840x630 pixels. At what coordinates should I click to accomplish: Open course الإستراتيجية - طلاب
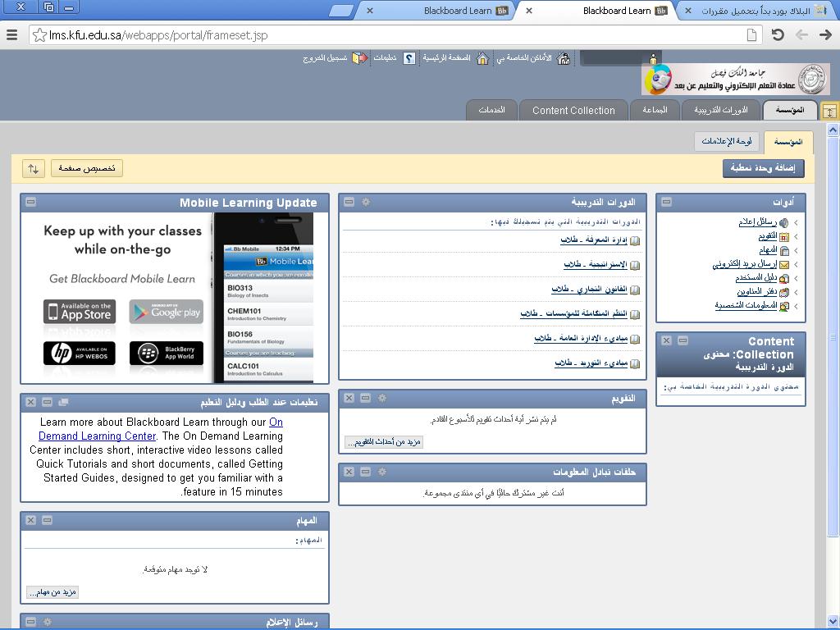(x=596, y=265)
